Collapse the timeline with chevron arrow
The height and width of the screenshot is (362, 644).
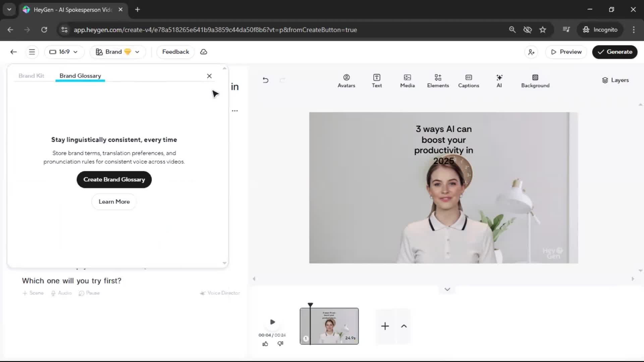point(447,289)
